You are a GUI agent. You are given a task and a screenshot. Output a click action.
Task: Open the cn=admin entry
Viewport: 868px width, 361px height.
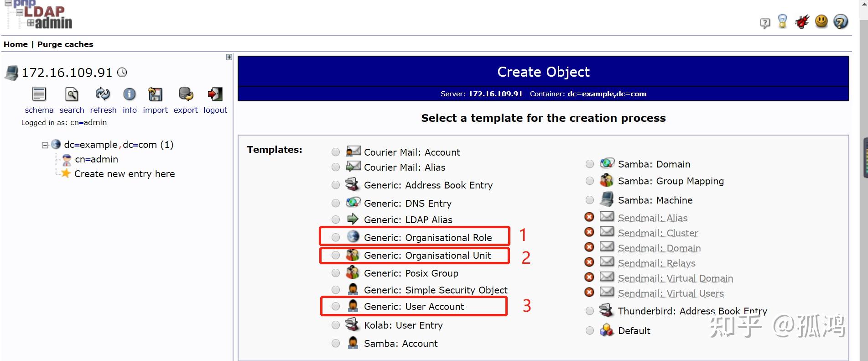point(96,159)
